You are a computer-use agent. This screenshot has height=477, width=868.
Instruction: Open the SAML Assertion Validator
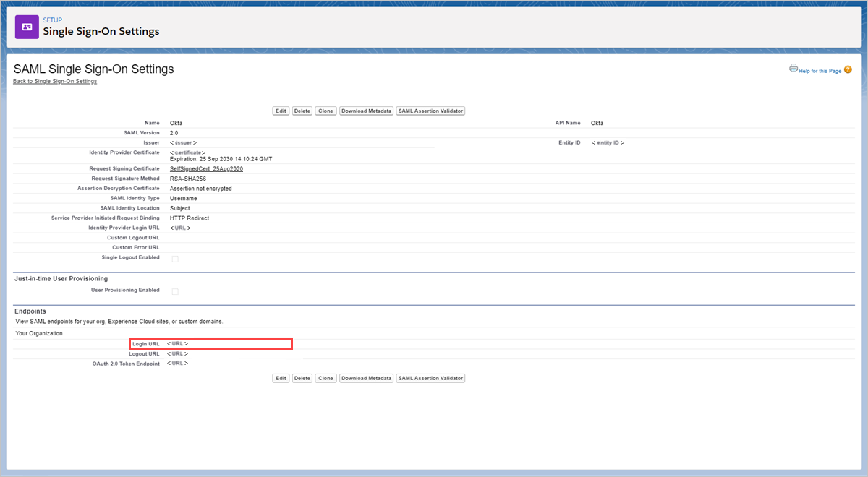click(x=430, y=111)
